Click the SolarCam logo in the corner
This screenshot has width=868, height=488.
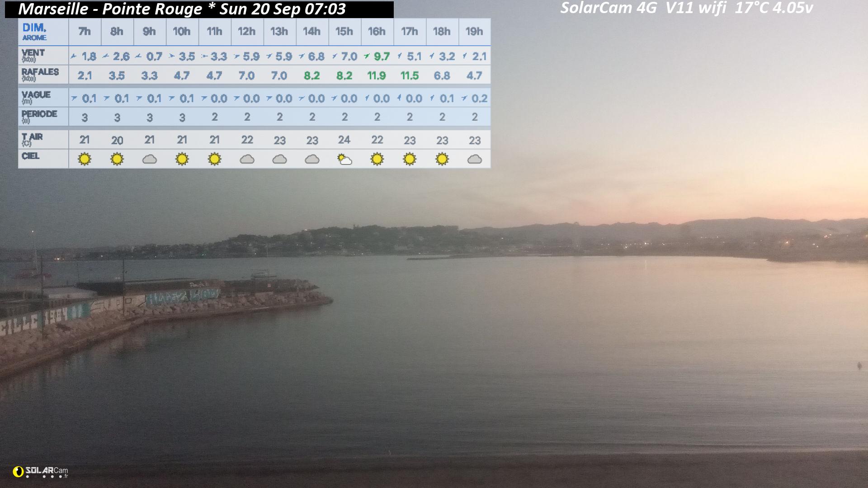tap(41, 472)
